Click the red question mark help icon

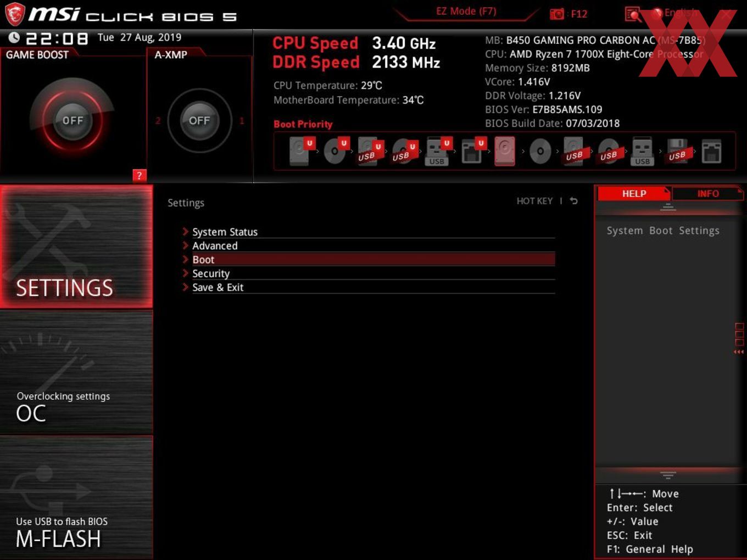pyautogui.click(x=140, y=175)
